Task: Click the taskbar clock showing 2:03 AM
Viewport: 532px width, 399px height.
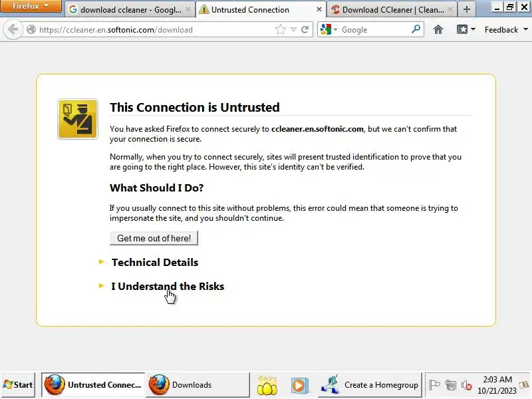Action: [x=497, y=385]
